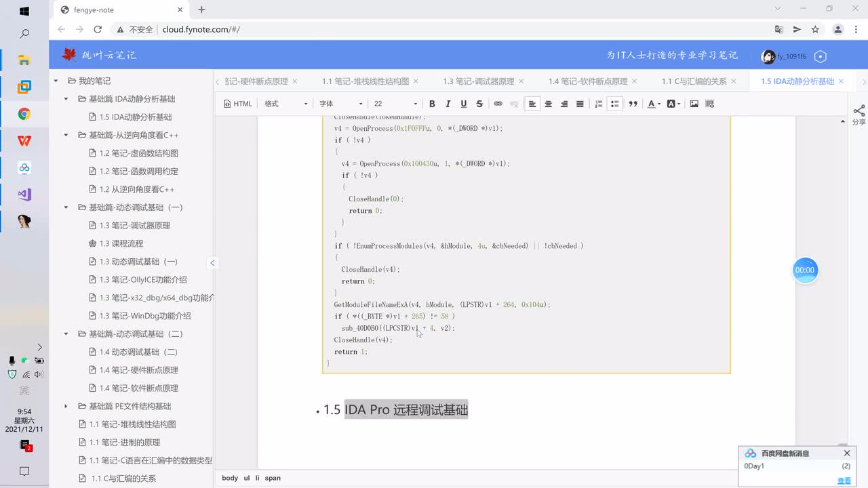Open WPS Office from the taskbar

point(24,140)
